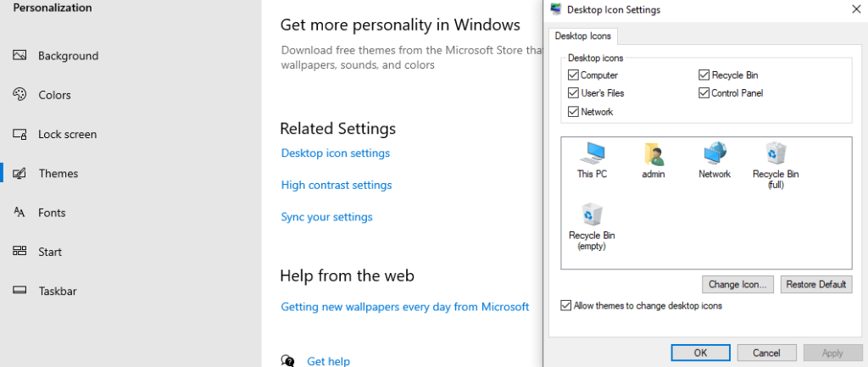This screenshot has height=367, width=868.
Task: Click the Get help chat bubble icon
Action: (x=288, y=361)
